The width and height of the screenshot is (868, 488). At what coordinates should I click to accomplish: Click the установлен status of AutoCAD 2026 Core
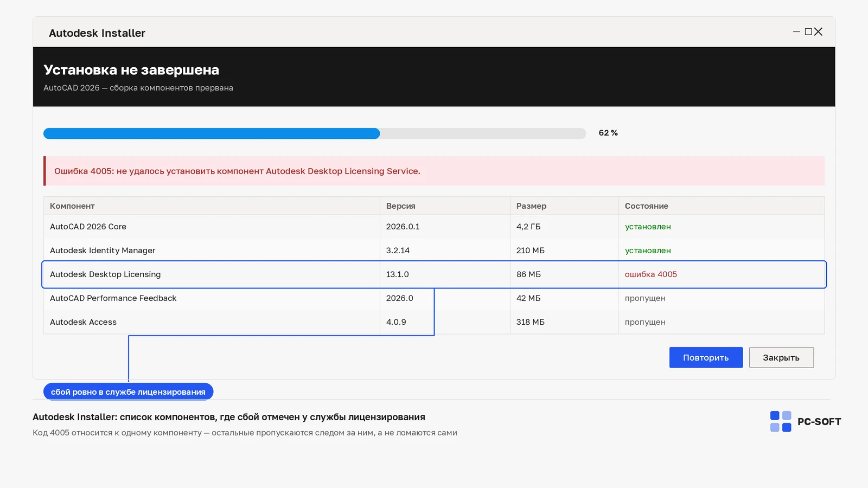[648, 227]
